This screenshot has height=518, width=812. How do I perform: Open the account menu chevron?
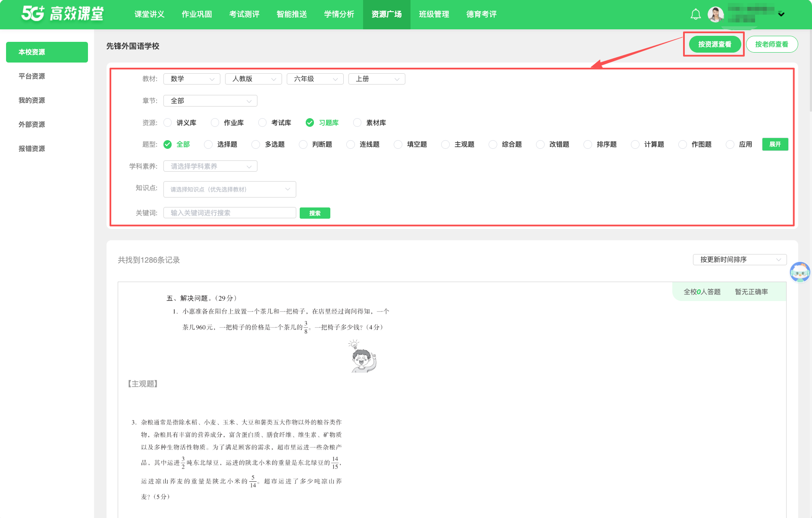[x=781, y=14]
